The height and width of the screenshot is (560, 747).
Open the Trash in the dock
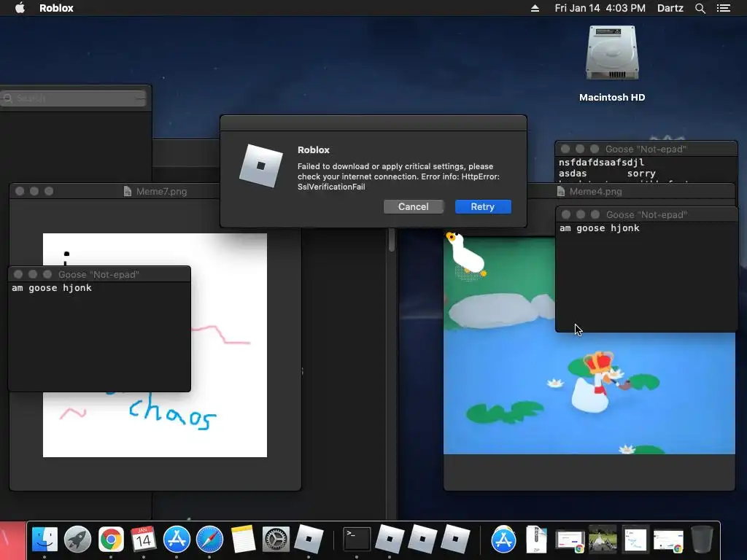tap(702, 540)
